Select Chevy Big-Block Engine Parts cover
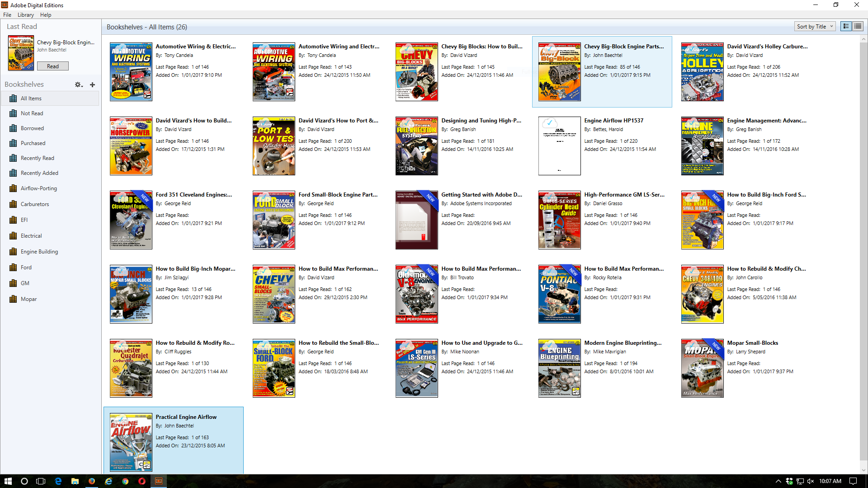 560,72
